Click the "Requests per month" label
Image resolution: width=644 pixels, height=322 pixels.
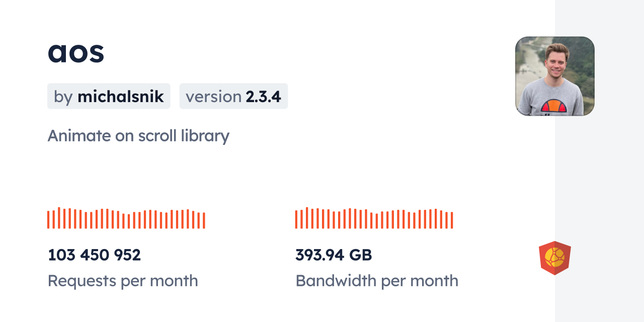click(123, 281)
